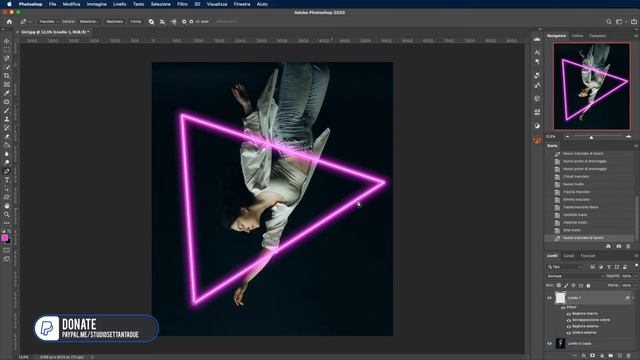Open the Finestra menu
Screen dimensions: 640x360
[x=242, y=4]
